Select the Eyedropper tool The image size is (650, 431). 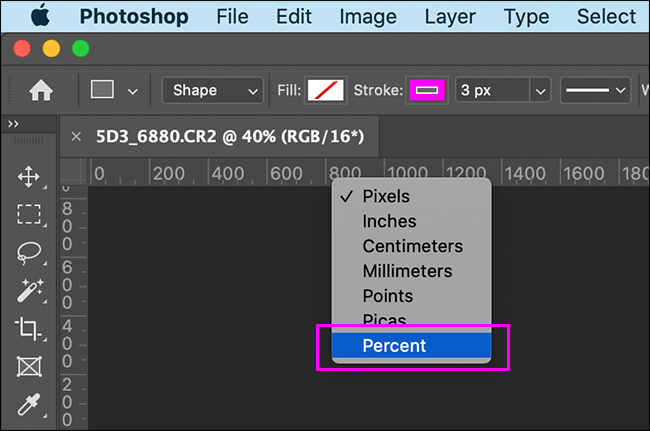[x=29, y=403]
